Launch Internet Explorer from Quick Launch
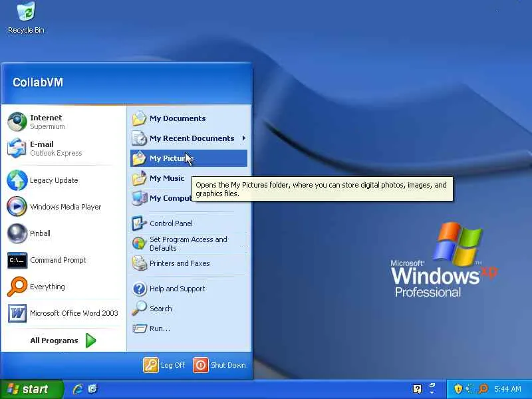Viewport: 532px width, 399px height. (78, 389)
